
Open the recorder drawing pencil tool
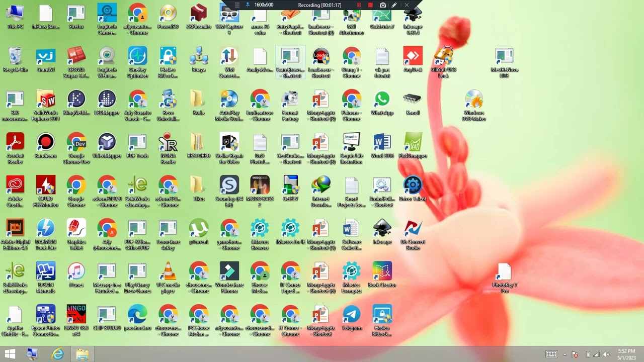click(394, 5)
